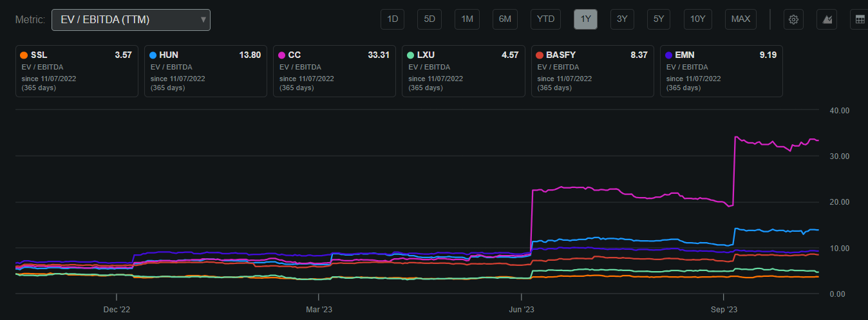The width and height of the screenshot is (868, 320).
Task: Click the blue HUN legend dot
Action: point(153,55)
